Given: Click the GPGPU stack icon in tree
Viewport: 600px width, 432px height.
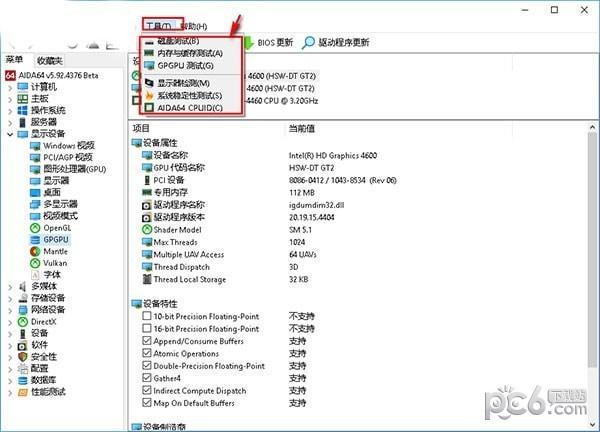Looking at the screenshot, I should pos(35,240).
